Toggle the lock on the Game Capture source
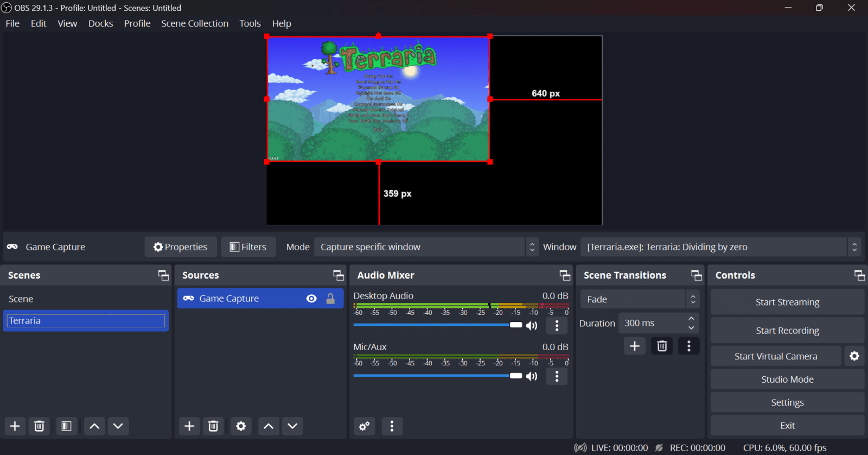The height and width of the screenshot is (455, 868). [330, 299]
